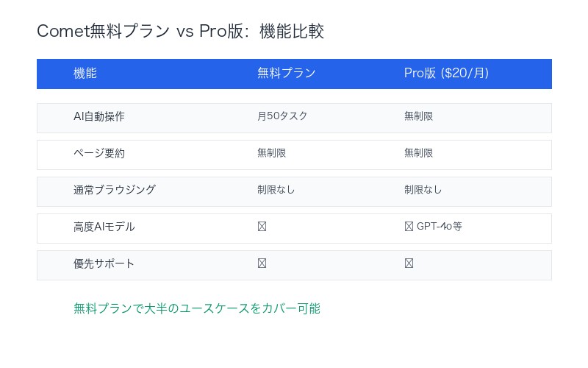Click the AI自動操作 feature label
This screenshot has height=368, width=588.
pos(99,116)
